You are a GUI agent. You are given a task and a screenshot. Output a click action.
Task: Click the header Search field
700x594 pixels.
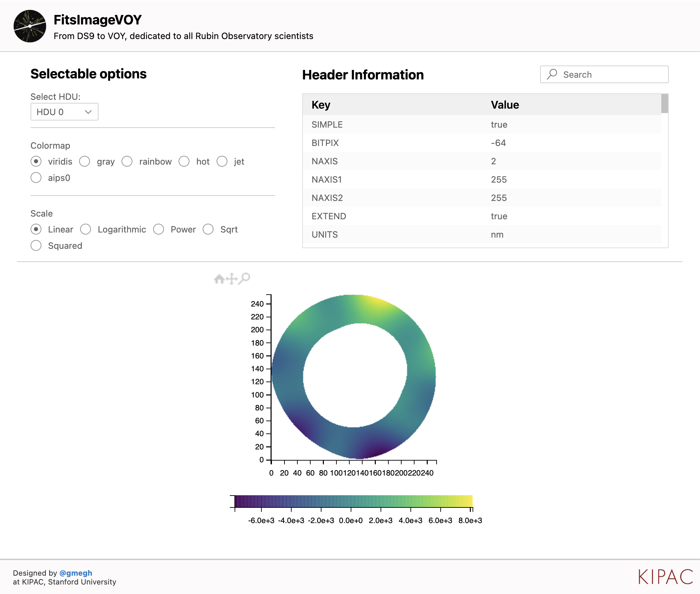(x=604, y=74)
